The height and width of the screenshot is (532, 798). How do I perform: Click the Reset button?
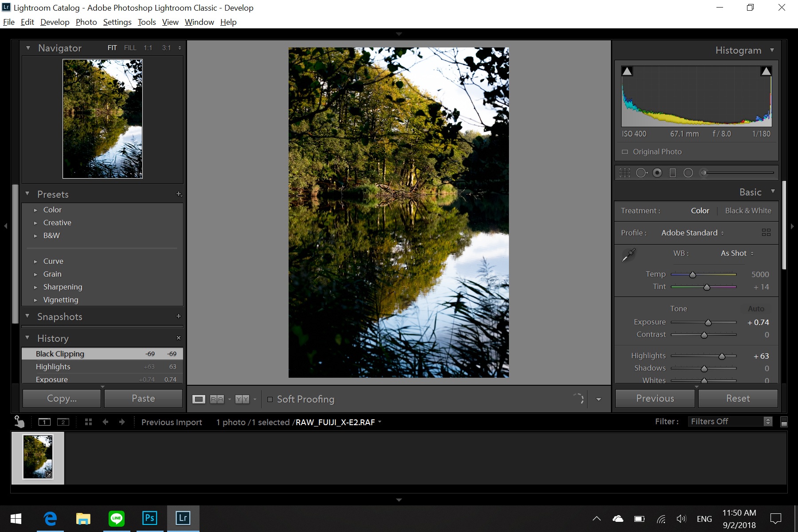pyautogui.click(x=738, y=399)
